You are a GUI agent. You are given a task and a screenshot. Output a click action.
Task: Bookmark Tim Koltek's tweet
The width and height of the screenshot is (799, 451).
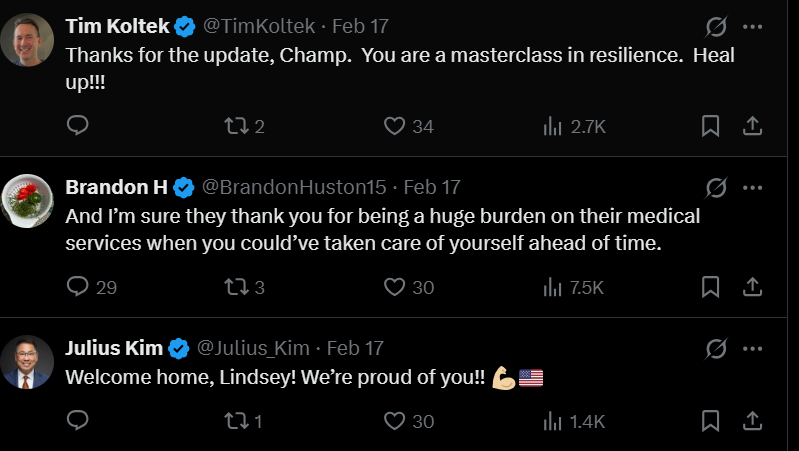coord(710,126)
